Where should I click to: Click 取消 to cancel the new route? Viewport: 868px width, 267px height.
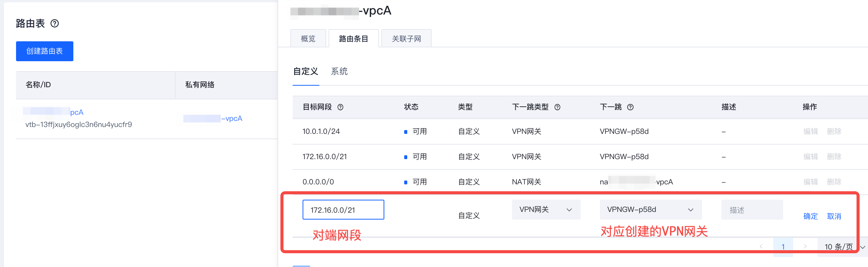[x=834, y=216]
